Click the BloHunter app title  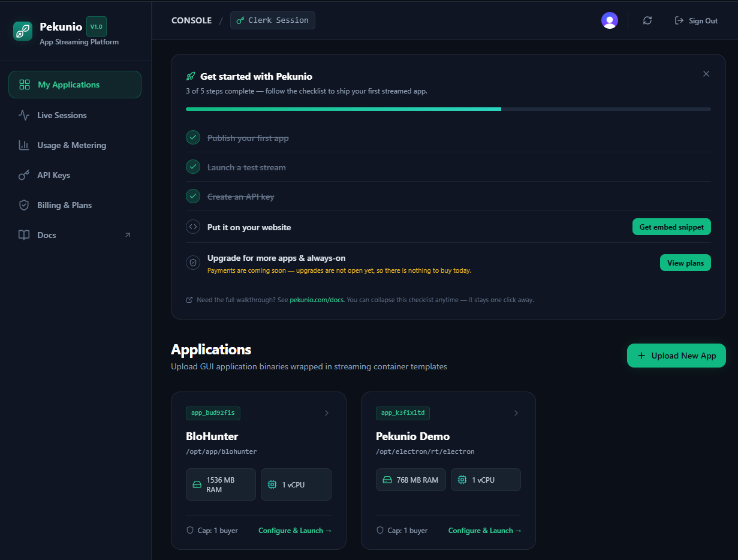click(212, 436)
